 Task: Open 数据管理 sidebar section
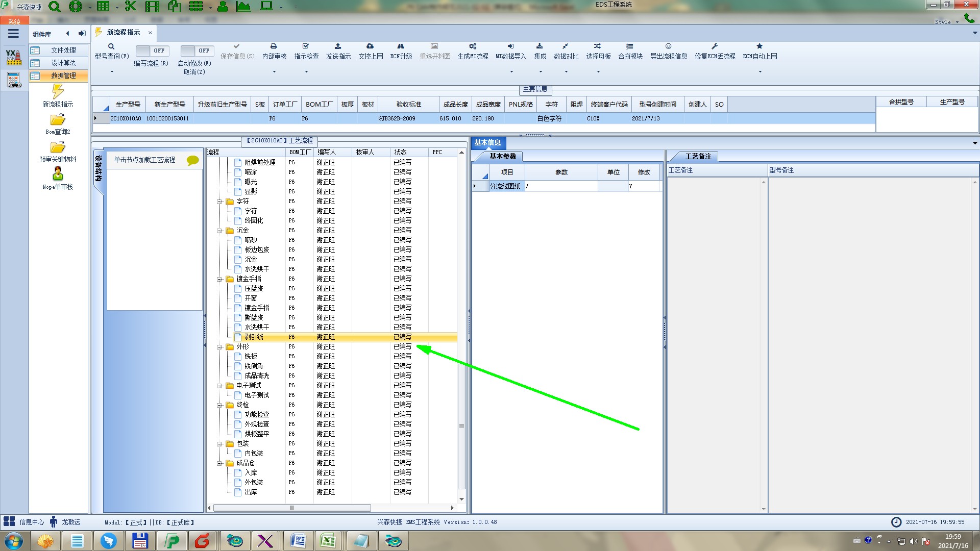59,76
